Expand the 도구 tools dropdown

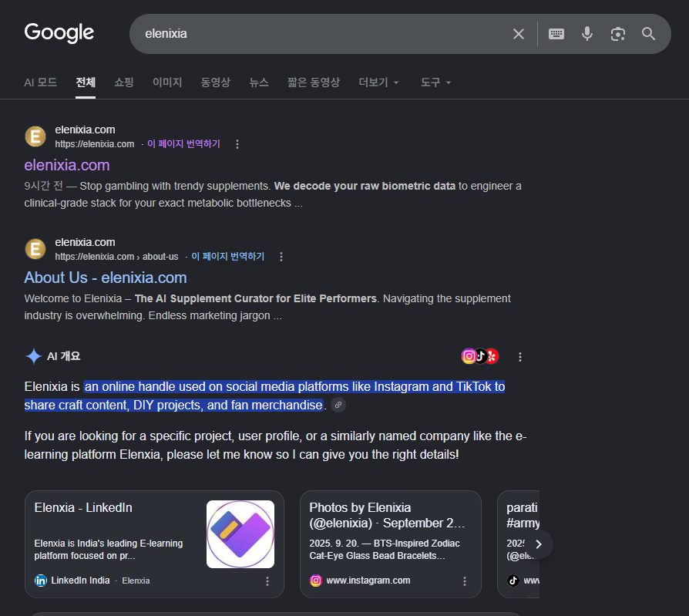pos(436,82)
